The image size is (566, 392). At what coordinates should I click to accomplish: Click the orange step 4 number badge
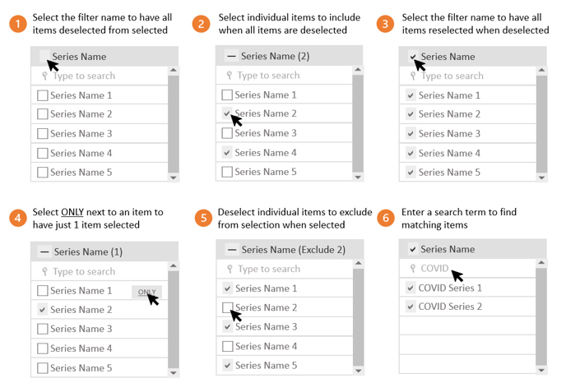(18, 218)
